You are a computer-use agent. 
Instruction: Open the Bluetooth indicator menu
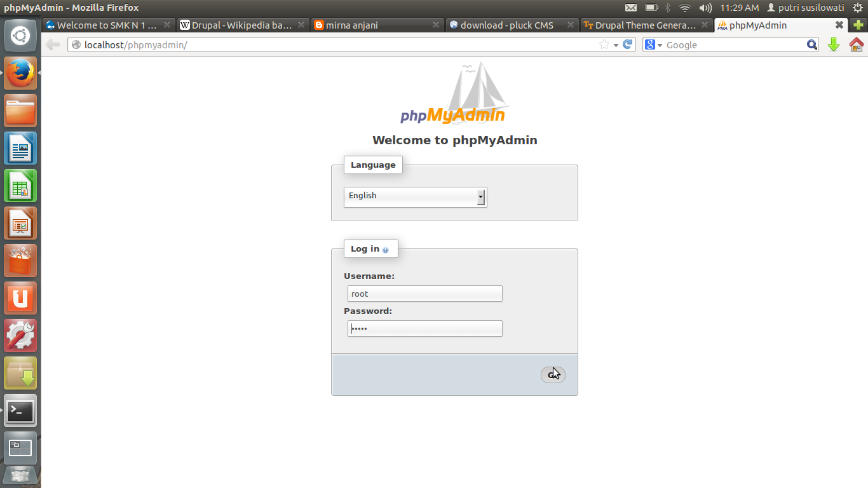coord(668,8)
